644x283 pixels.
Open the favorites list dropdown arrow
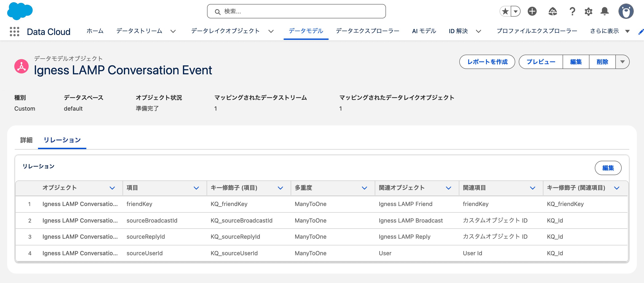click(515, 11)
